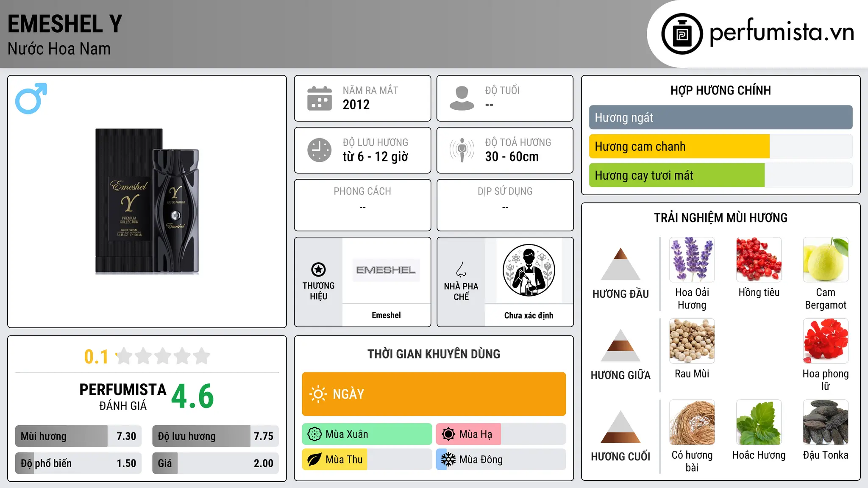This screenshot has height=488, width=868.
Task: Select the Hoắc Hương patchouli image
Action: 759,422
